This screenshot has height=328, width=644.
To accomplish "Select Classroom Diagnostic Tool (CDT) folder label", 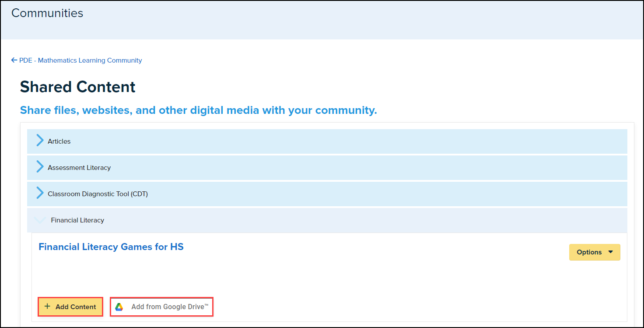I will click(98, 194).
